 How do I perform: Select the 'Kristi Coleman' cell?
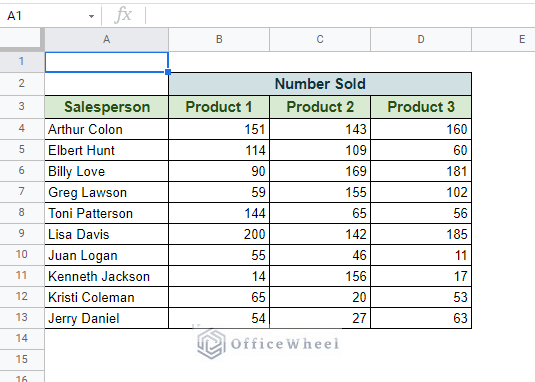pos(106,297)
